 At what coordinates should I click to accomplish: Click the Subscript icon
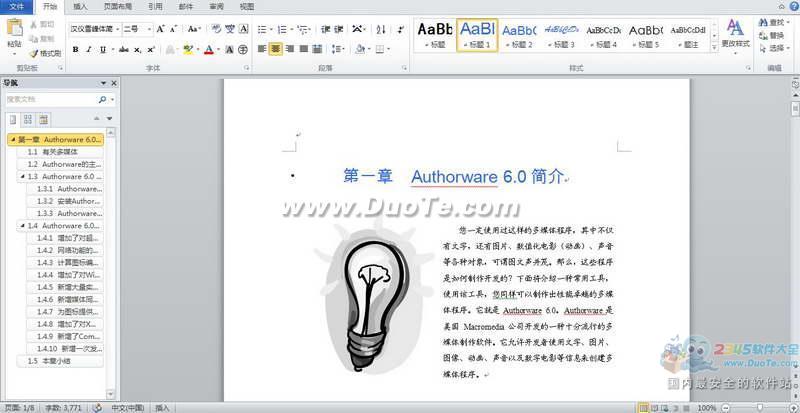[137, 50]
